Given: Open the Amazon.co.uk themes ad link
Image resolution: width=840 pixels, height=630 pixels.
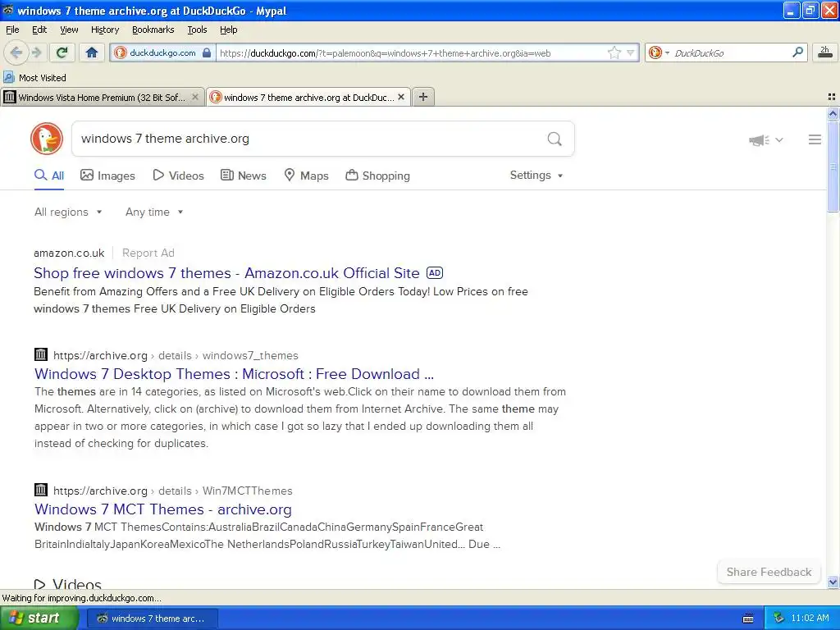Looking at the screenshot, I should (x=226, y=273).
